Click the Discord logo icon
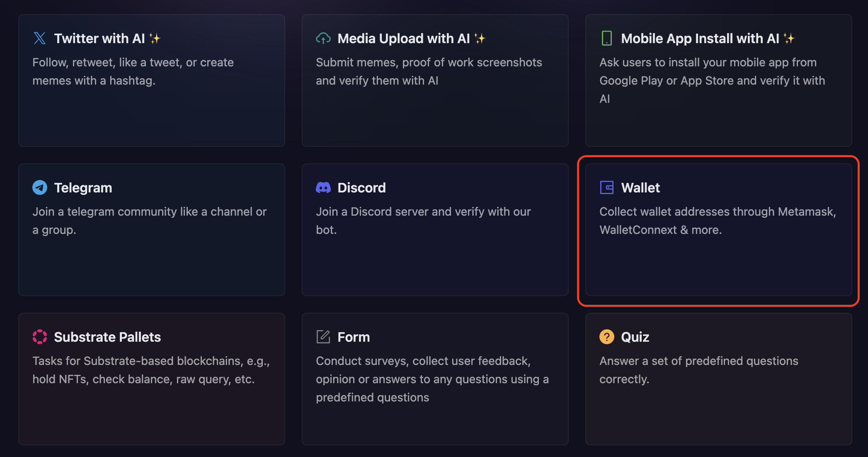This screenshot has height=457, width=868. [x=323, y=187]
